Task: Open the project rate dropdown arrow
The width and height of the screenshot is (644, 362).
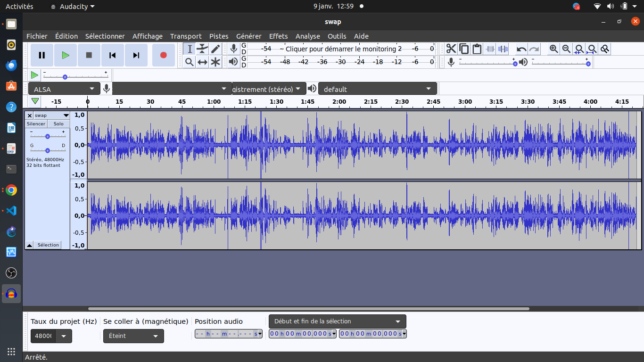Action: [x=64, y=336]
